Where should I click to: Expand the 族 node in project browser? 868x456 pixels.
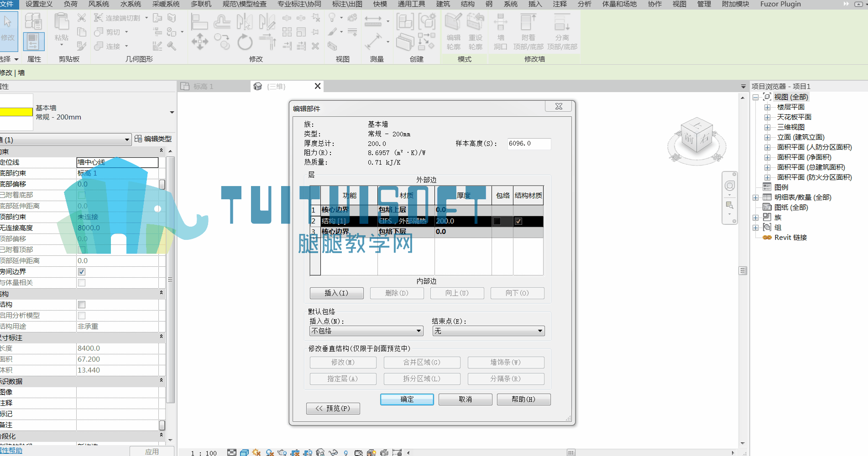coord(756,218)
